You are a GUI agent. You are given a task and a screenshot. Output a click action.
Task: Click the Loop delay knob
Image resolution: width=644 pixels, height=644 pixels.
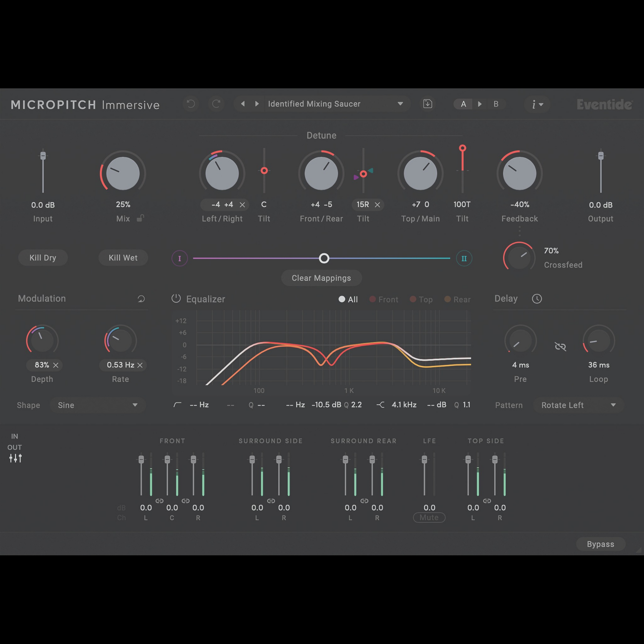tap(599, 341)
